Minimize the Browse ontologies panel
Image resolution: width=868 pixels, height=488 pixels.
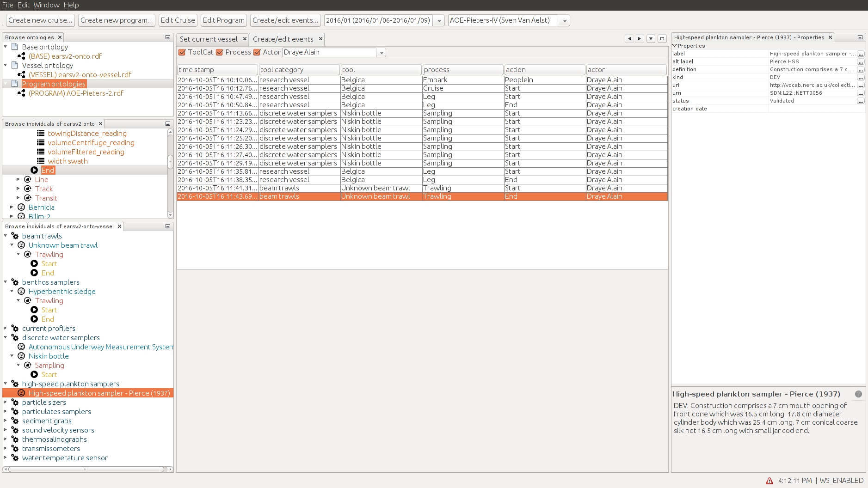coord(168,37)
